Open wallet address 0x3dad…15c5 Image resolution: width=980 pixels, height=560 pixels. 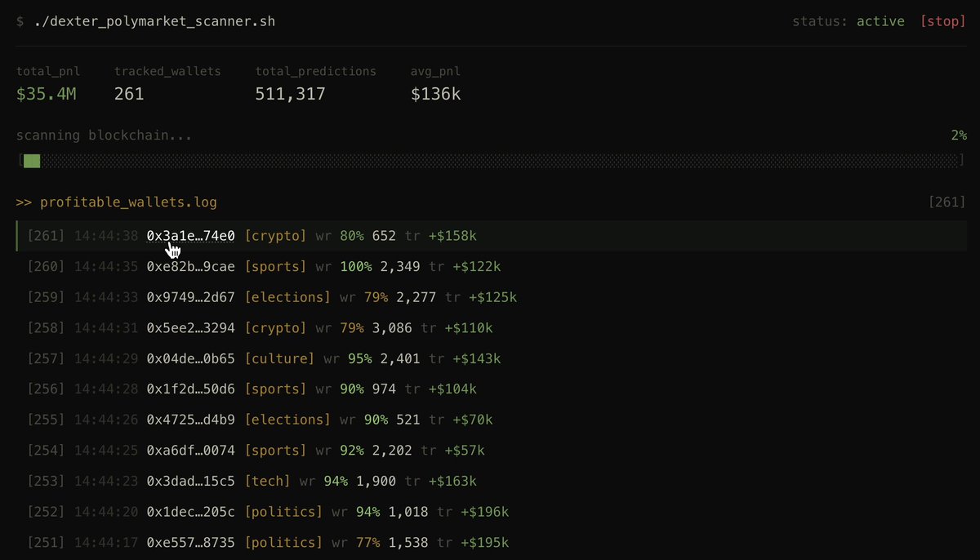[x=190, y=481]
